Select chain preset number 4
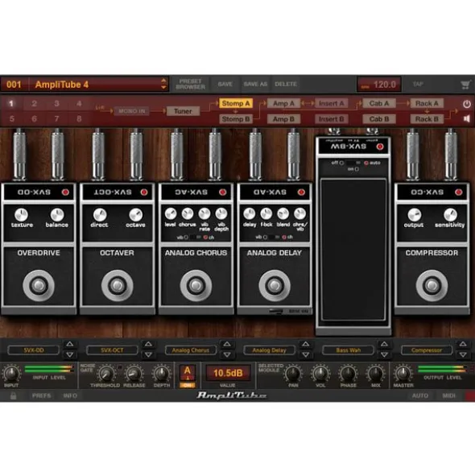This screenshot has height=476, width=475. coord(79,104)
